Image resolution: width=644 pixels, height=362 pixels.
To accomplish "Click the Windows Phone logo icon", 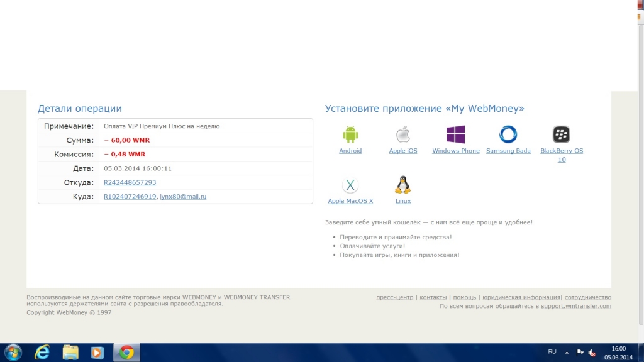I will click(x=456, y=134).
